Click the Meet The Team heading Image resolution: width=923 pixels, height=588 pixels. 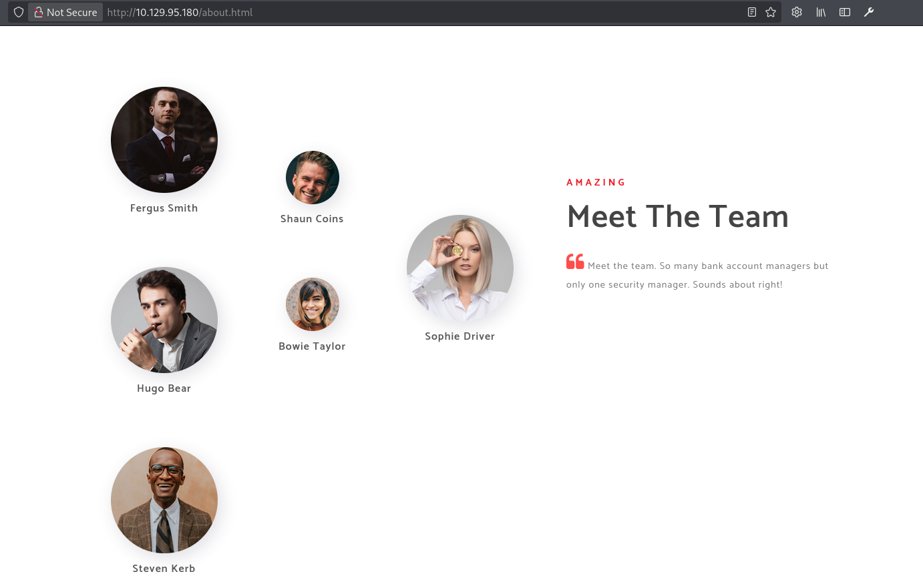pos(677,216)
